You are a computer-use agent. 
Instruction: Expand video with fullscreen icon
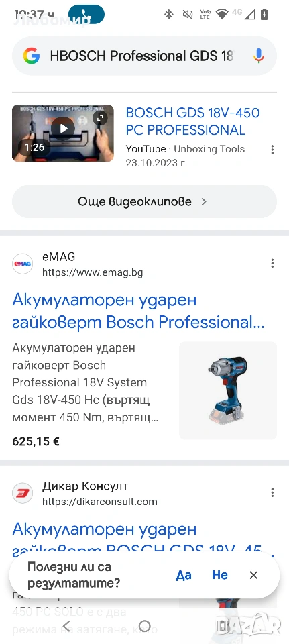click(x=100, y=118)
